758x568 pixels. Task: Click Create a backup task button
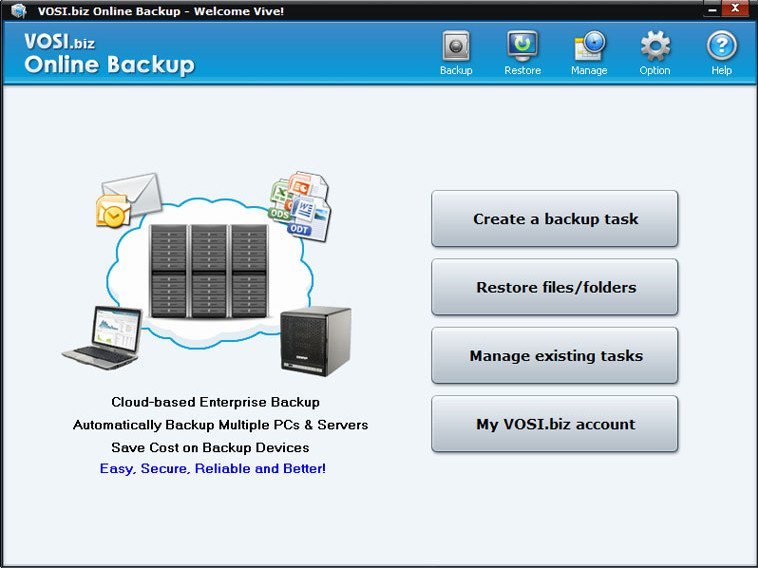555,218
